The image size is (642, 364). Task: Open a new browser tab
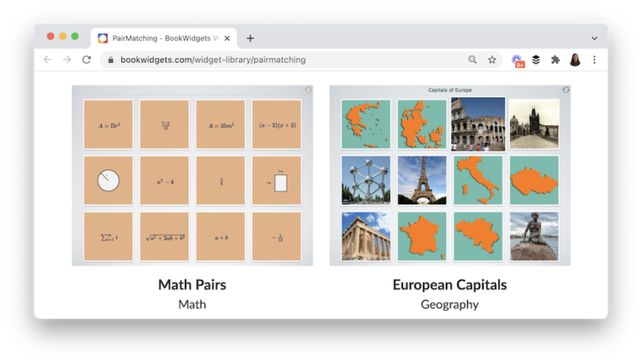[x=250, y=38]
